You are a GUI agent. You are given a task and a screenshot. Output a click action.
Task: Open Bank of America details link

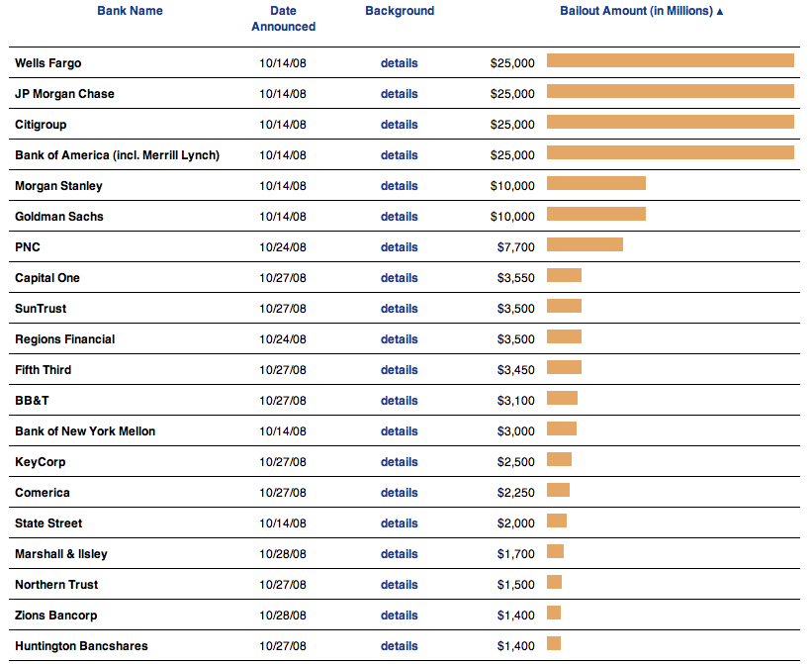(400, 154)
